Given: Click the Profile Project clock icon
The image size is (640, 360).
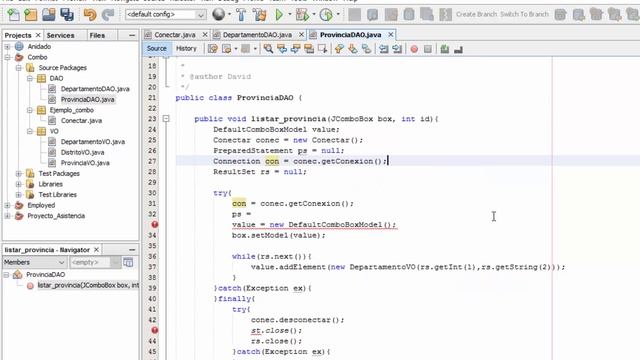Looking at the screenshot, I should pos(326,15).
